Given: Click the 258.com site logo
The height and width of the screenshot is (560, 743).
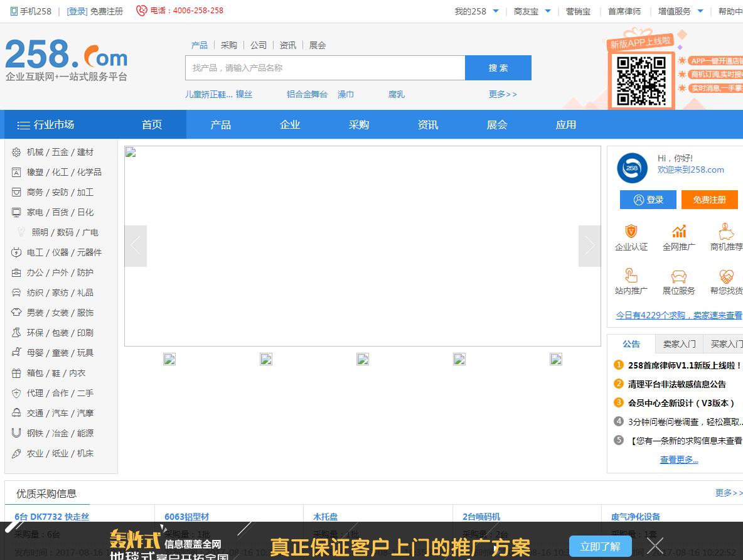Looking at the screenshot, I should coord(67,60).
